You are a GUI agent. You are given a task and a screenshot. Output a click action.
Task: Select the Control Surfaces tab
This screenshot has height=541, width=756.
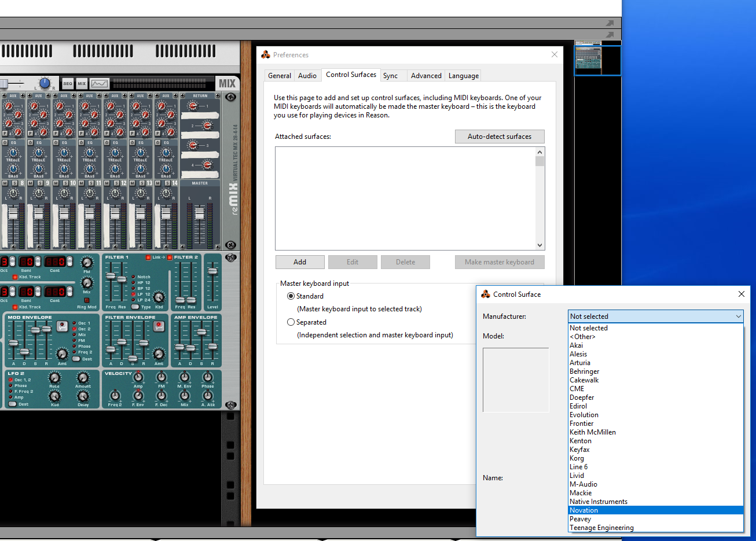click(351, 75)
